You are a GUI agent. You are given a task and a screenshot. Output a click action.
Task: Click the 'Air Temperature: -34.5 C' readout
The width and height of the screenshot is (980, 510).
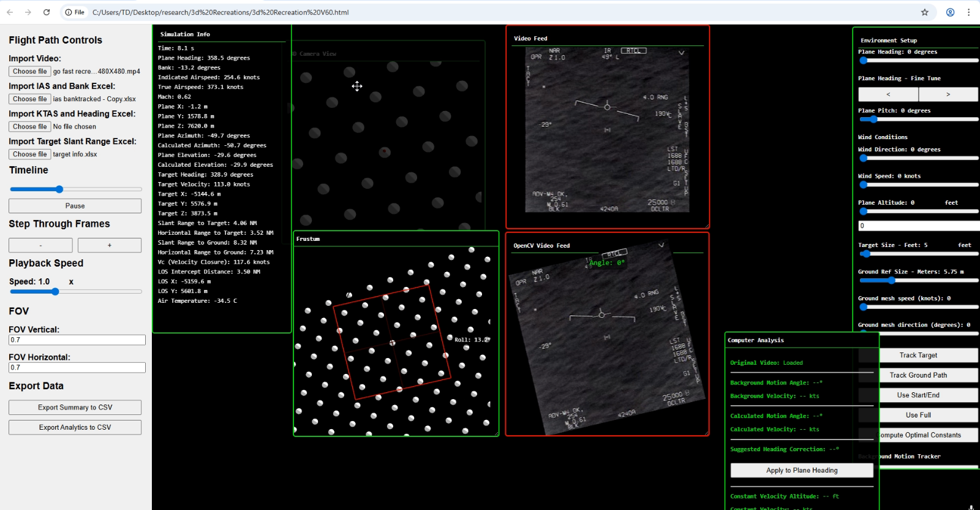(x=197, y=301)
